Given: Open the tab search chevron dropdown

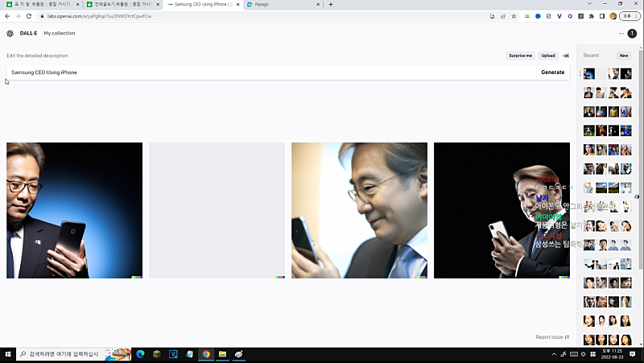Looking at the screenshot, I should coord(589,4).
